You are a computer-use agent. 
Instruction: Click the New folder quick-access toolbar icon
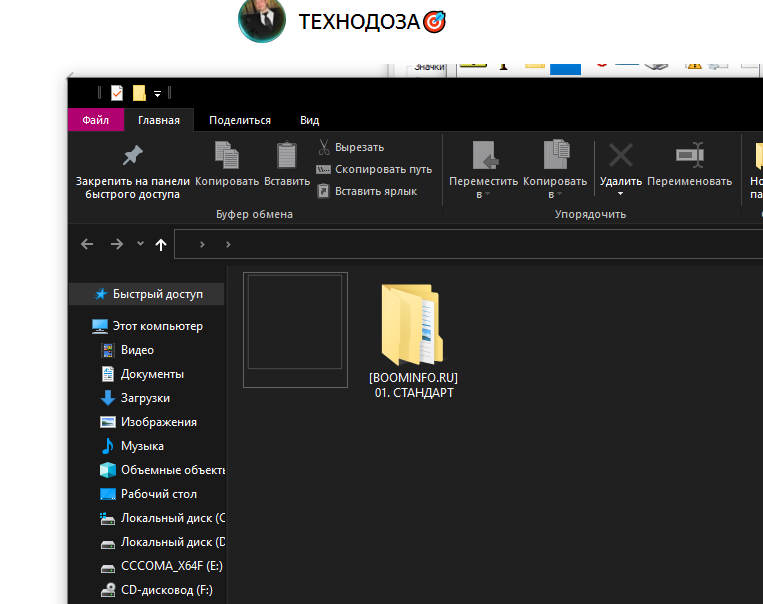point(139,92)
